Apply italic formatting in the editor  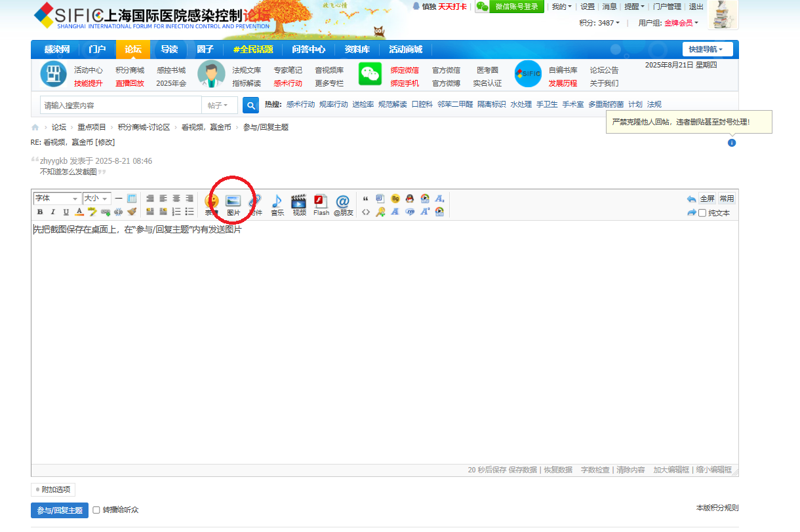point(53,212)
